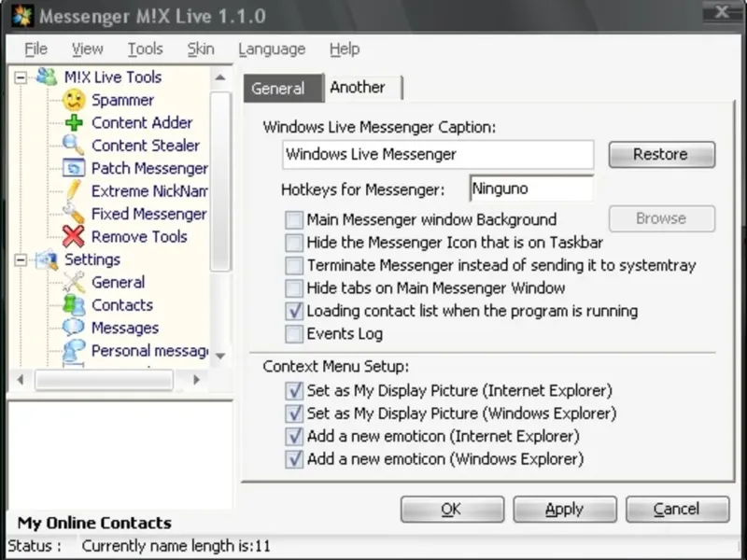The width and height of the screenshot is (747, 560).
Task: Uncheck Loading contact list when program runs
Action: click(x=294, y=311)
